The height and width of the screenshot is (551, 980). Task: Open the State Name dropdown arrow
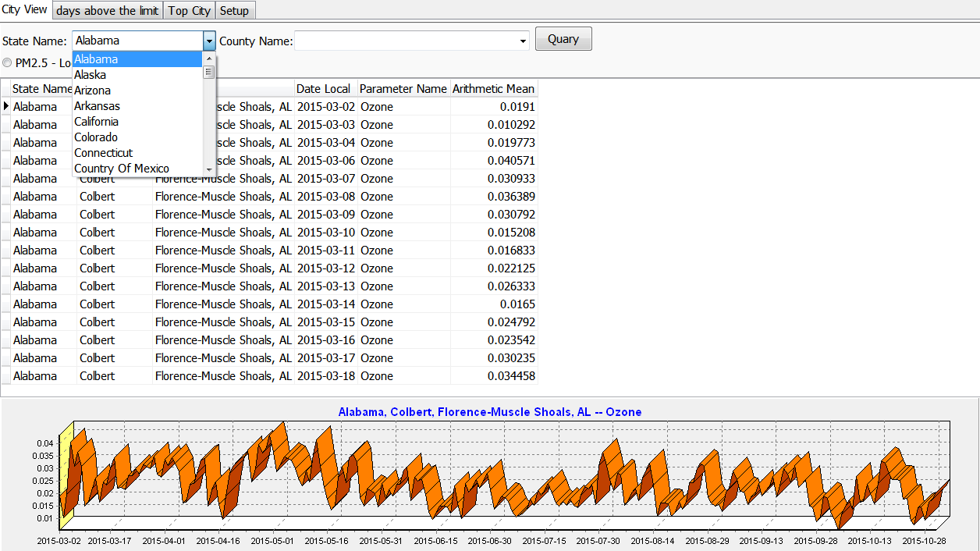pos(208,41)
